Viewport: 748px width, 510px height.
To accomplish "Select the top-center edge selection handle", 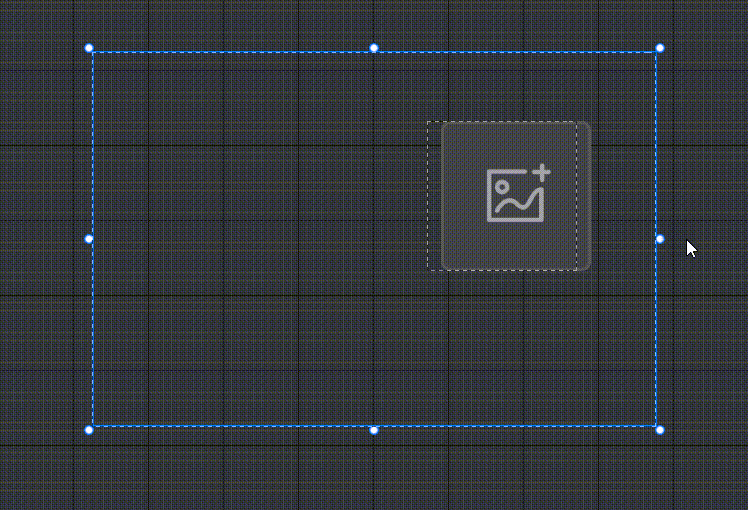I will pos(374,48).
